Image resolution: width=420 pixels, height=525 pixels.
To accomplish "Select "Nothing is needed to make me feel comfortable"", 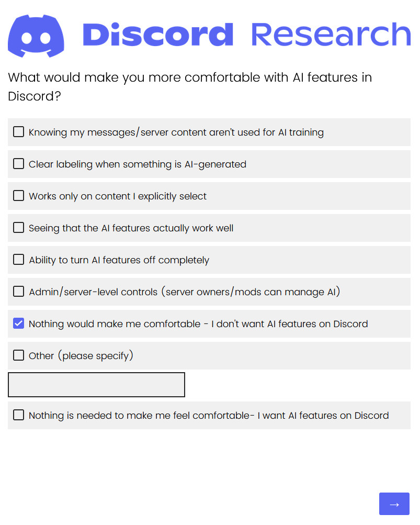I will 19,415.
